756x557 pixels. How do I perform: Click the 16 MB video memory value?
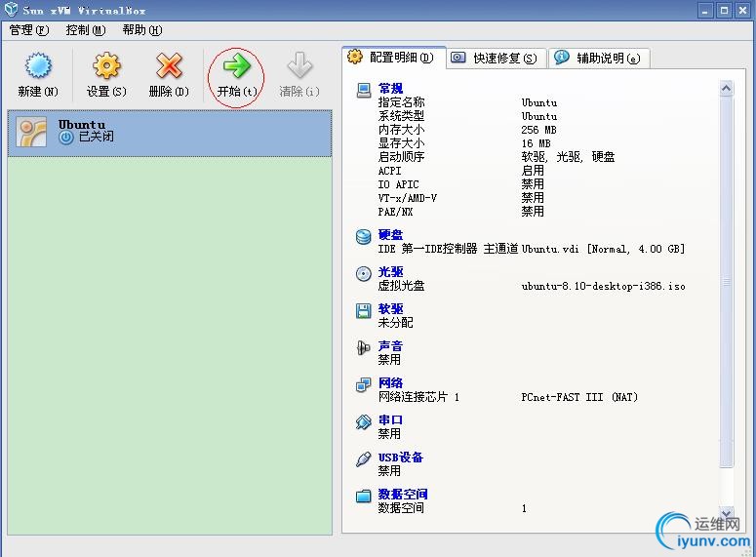(x=536, y=143)
